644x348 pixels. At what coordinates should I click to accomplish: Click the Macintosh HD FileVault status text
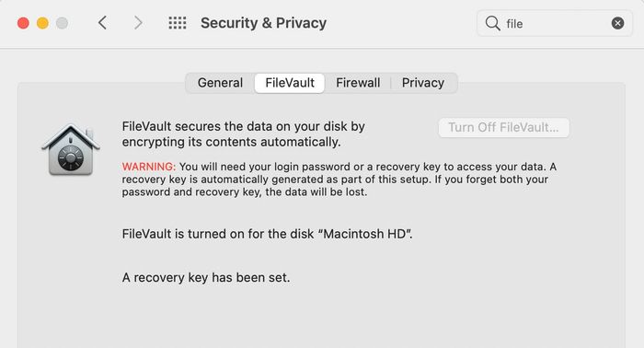[267, 234]
